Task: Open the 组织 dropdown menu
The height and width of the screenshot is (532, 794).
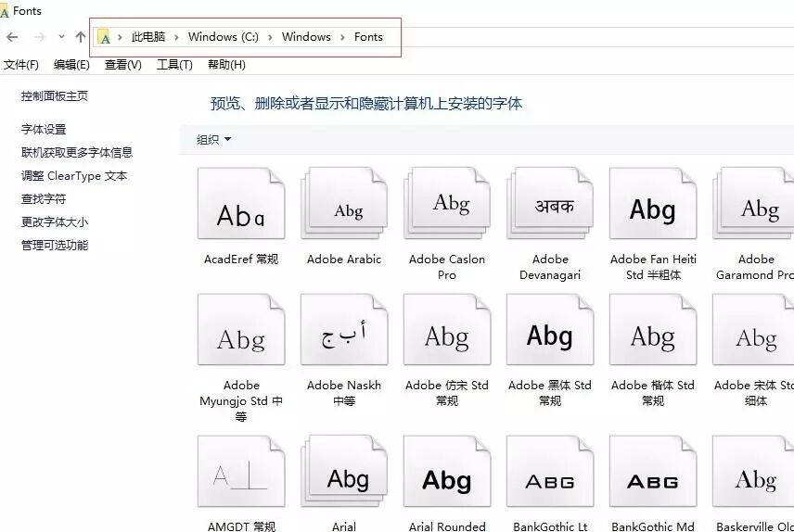Action: pyautogui.click(x=213, y=140)
